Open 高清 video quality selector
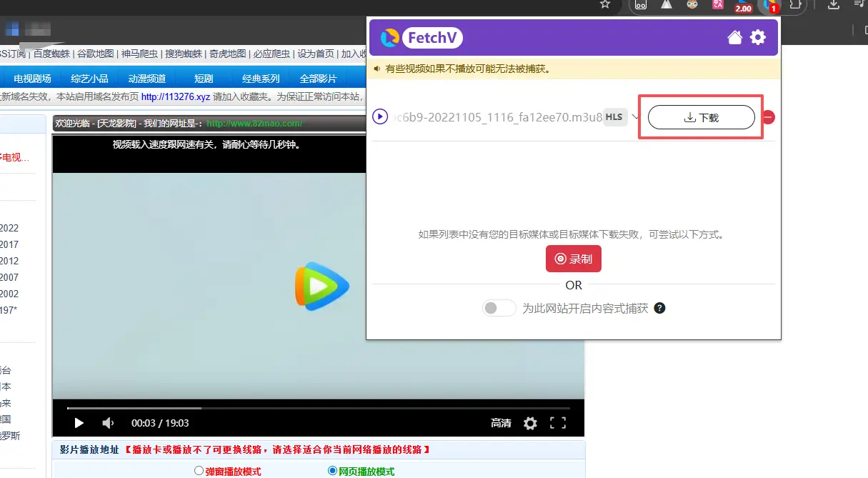Screen dimensions: 868x478 coord(501,423)
